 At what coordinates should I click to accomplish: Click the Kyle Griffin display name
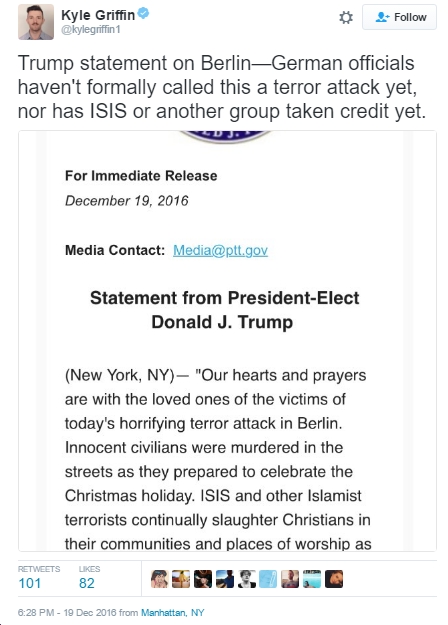tap(98, 15)
